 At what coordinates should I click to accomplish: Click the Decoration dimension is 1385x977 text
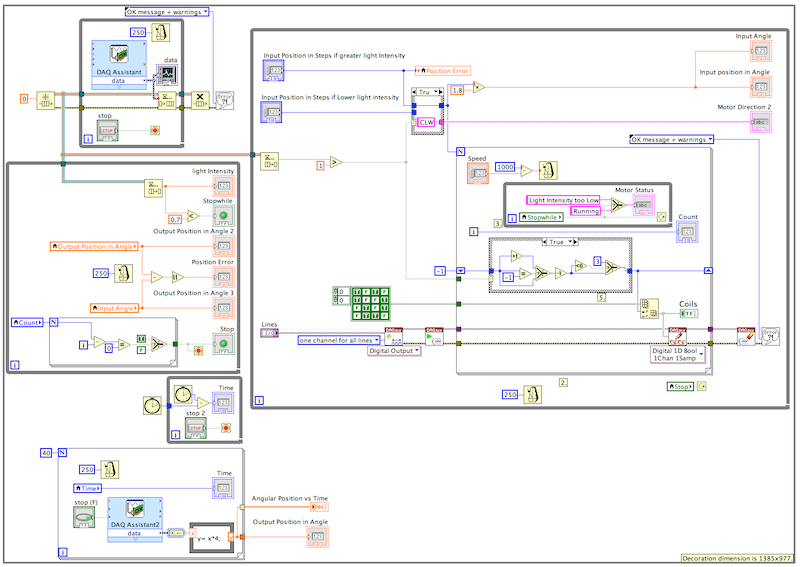(738, 558)
